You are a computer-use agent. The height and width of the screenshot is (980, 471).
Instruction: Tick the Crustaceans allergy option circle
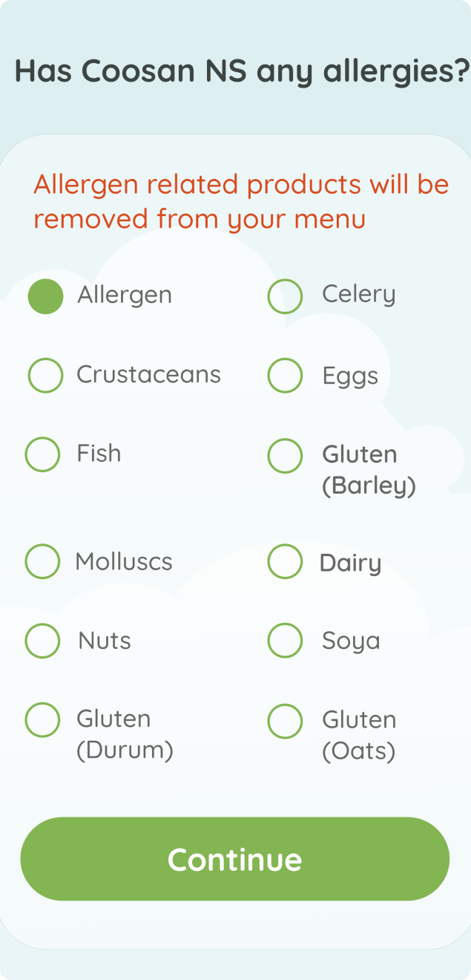[45, 375]
